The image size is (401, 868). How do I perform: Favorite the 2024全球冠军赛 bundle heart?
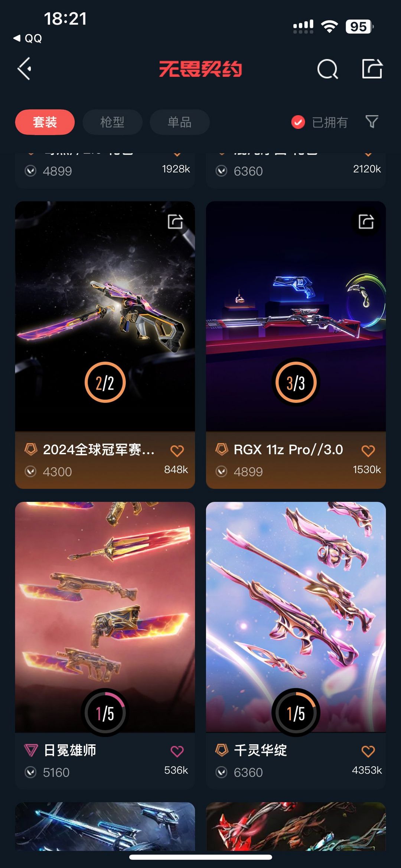(x=177, y=451)
